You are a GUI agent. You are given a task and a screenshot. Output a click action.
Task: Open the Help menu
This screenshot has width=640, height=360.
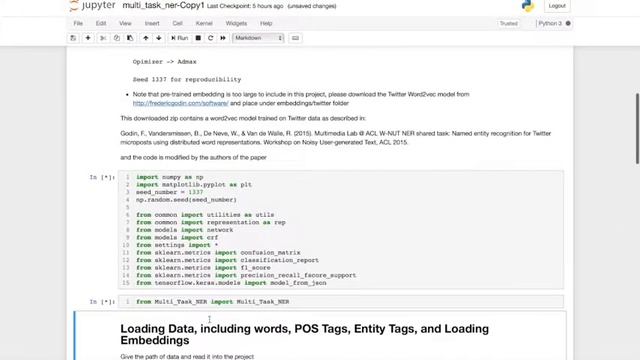(x=266, y=23)
